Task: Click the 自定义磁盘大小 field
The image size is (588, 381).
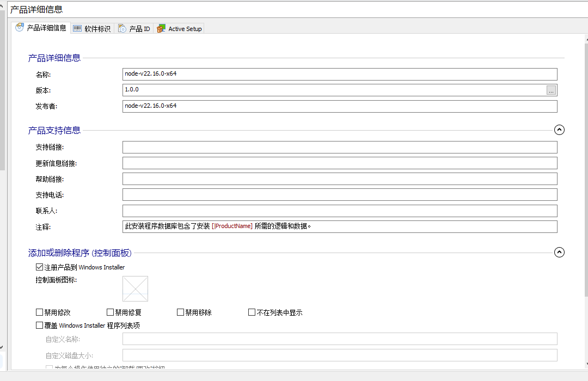Action: tap(340, 355)
